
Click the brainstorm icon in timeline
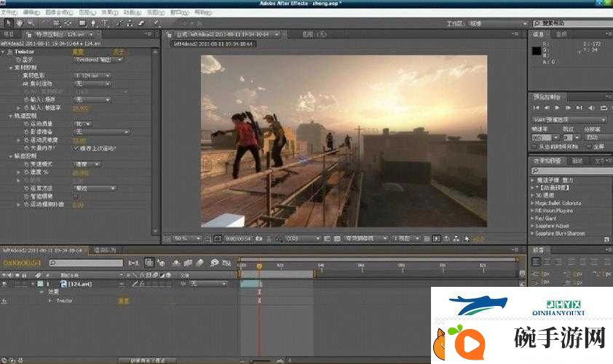214,263
